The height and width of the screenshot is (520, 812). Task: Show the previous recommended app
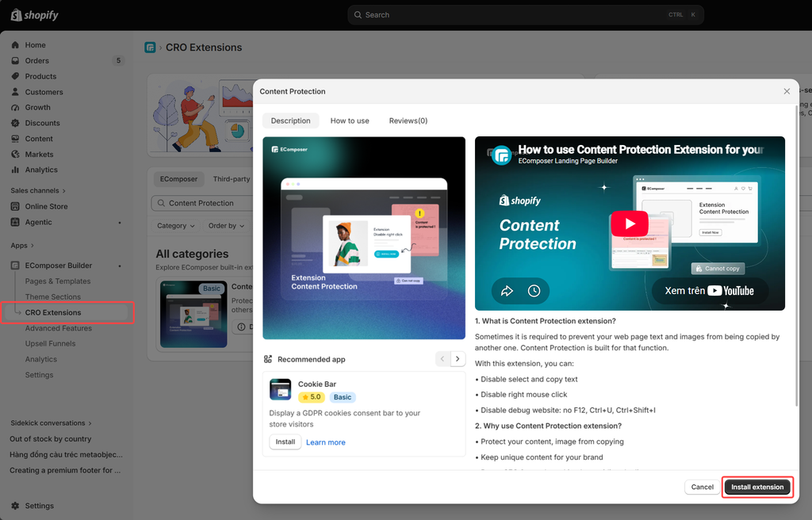[442, 359]
